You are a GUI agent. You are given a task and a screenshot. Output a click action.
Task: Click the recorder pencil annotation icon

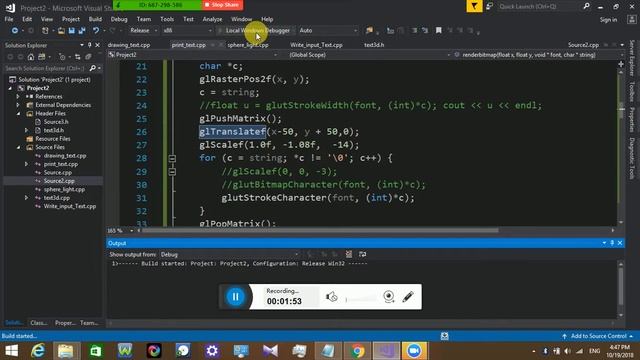click(x=408, y=297)
